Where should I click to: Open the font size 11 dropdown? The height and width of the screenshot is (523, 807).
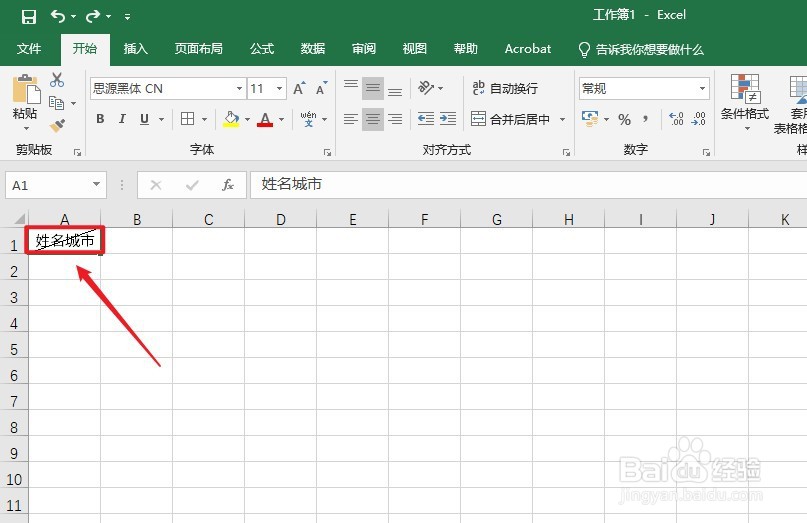pyautogui.click(x=279, y=89)
